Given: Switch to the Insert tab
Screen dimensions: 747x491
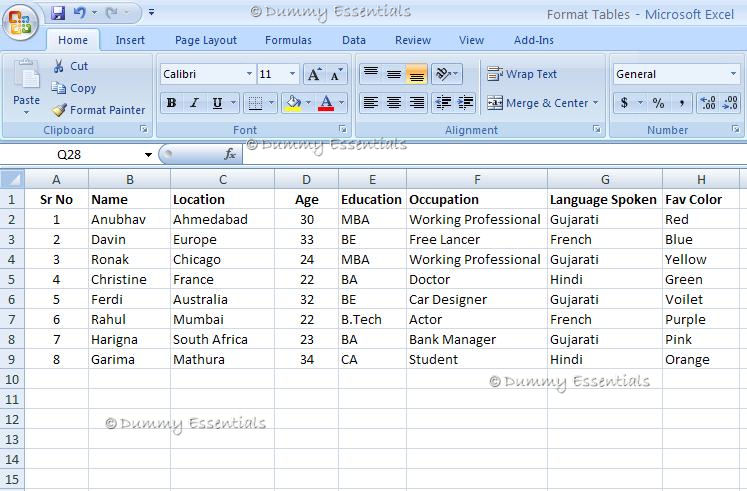Looking at the screenshot, I should [130, 40].
